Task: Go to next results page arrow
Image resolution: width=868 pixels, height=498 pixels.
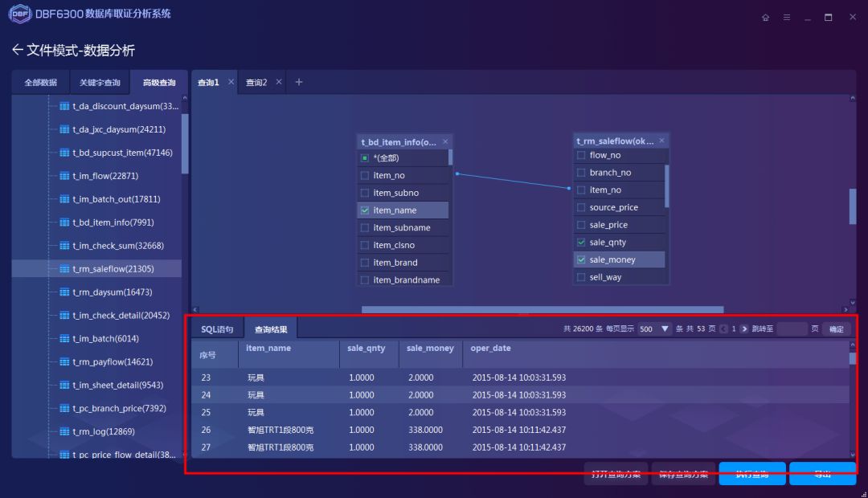Action: click(744, 329)
